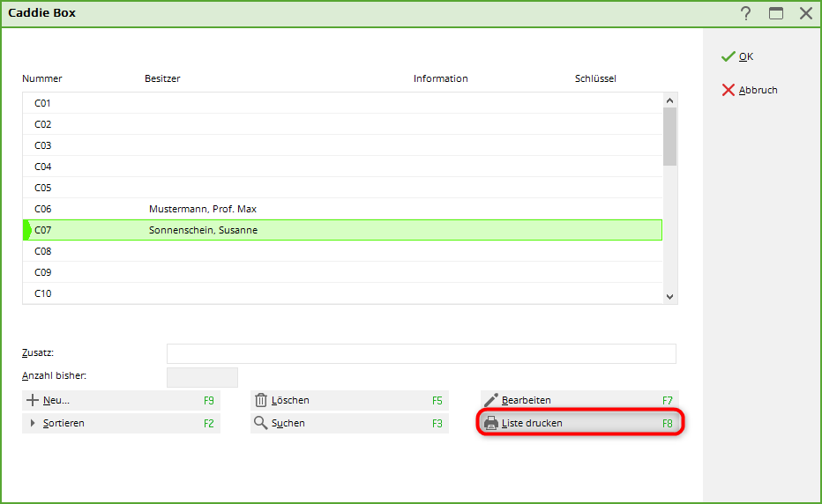Click the plus icon for Neu
Screen dimensions: 822x504
point(33,401)
